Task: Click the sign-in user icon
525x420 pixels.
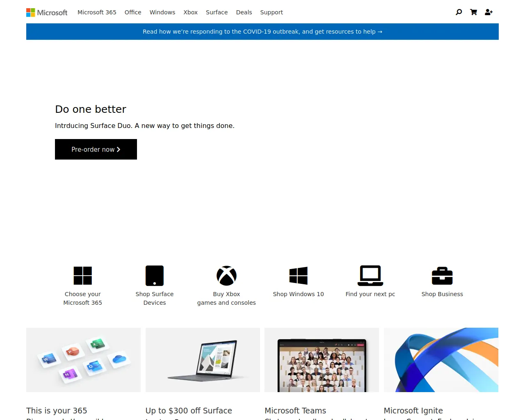Action: point(488,12)
